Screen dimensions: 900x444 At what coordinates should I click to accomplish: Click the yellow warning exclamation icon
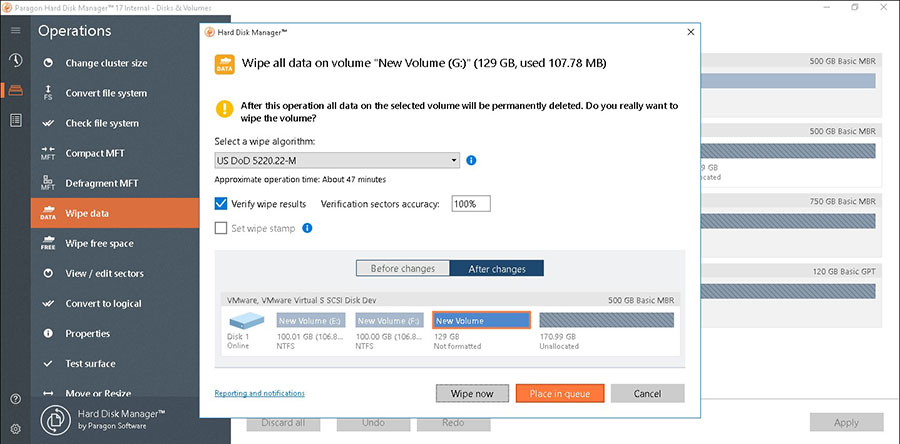[x=224, y=108]
